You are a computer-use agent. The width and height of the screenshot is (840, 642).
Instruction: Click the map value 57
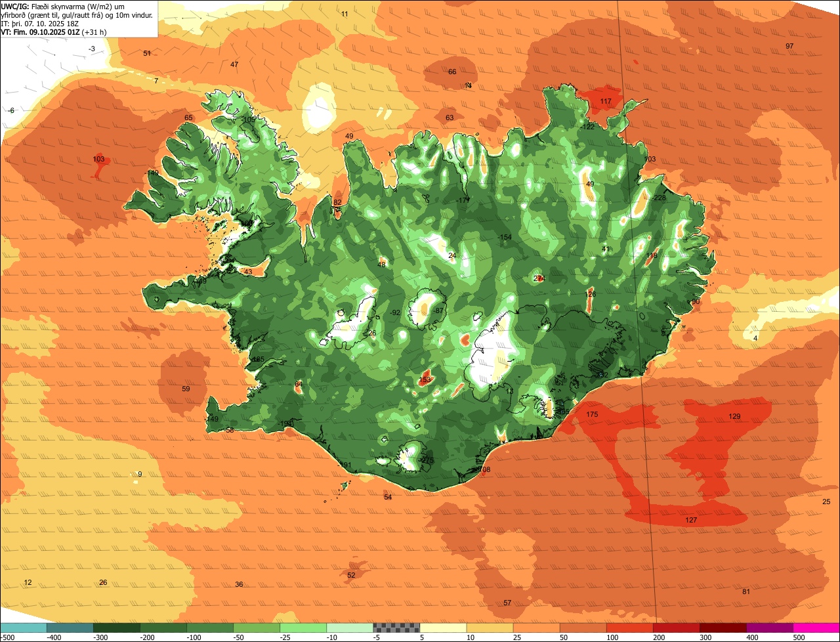coord(507,603)
